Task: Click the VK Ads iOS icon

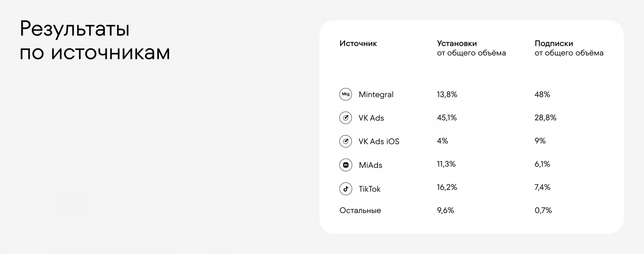Action: (345, 142)
